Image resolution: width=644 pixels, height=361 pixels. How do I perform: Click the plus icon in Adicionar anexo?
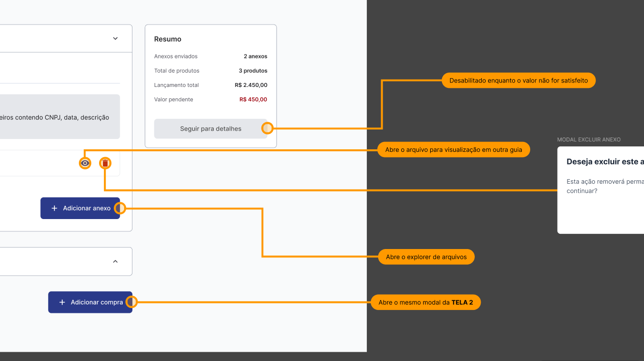(54, 208)
